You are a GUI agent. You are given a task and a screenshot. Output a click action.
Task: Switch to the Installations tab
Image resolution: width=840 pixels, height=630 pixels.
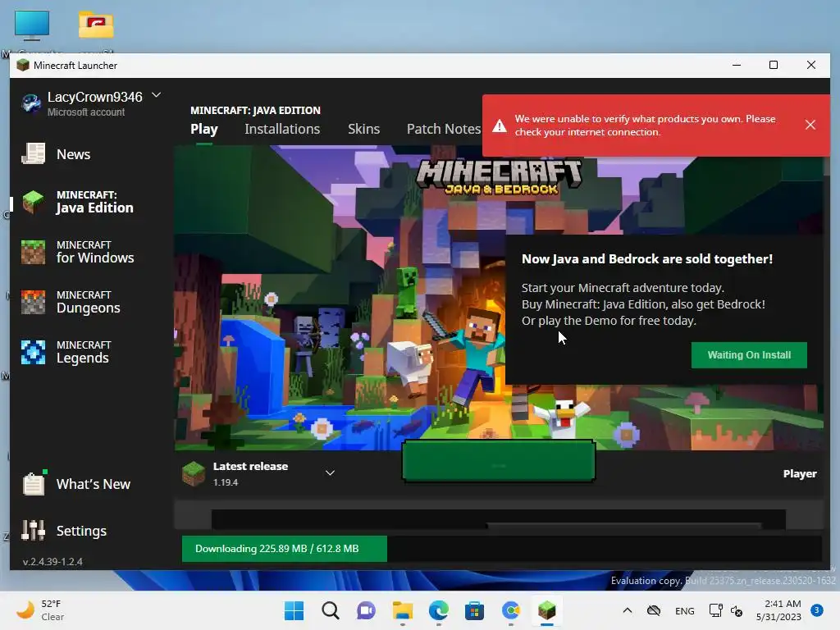[282, 129]
